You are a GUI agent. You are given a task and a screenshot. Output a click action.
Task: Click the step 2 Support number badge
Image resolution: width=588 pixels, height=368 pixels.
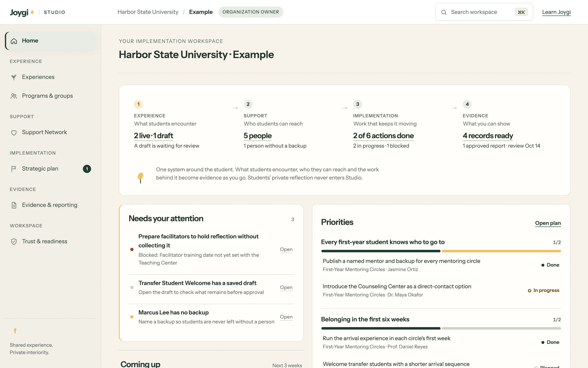248,104
